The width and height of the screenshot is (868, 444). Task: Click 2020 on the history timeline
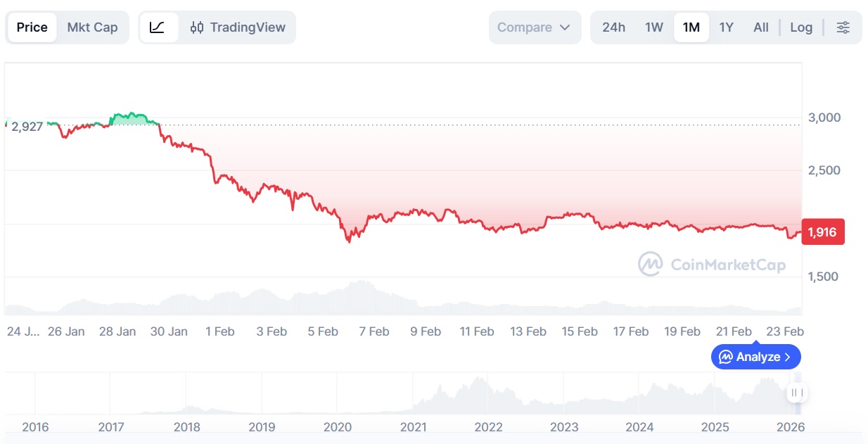click(x=337, y=426)
